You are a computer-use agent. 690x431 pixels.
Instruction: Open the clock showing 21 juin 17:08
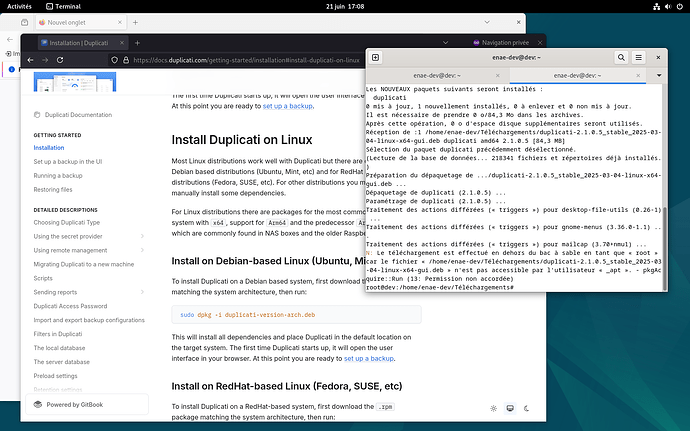tap(345, 6)
